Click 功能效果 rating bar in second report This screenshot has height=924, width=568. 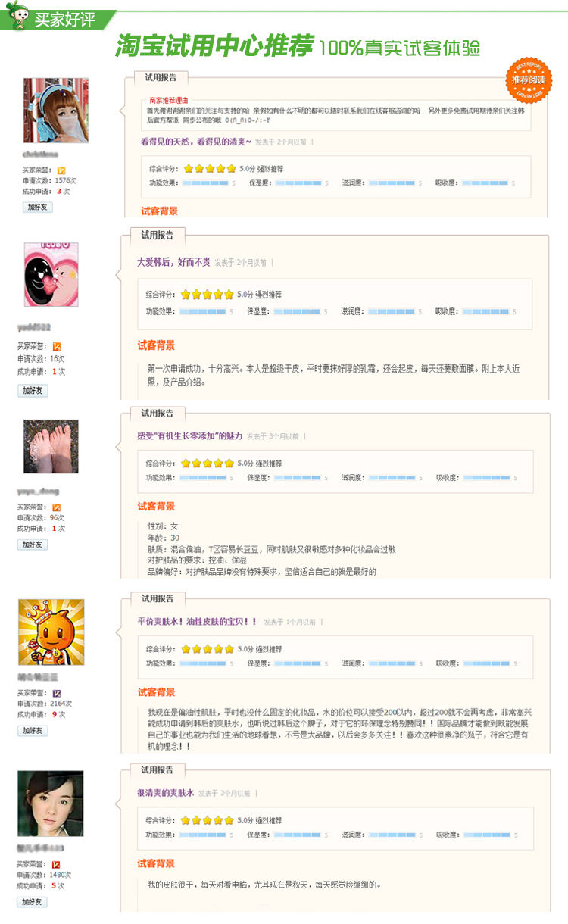coord(202,311)
